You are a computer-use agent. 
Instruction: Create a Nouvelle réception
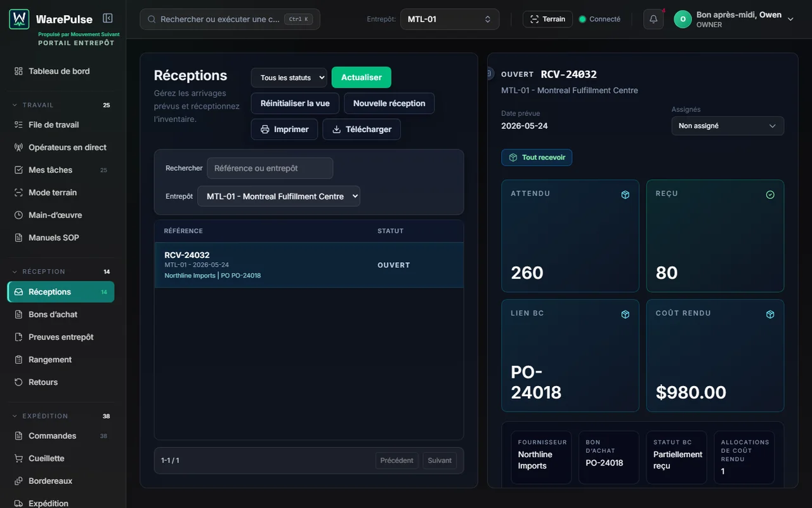(x=389, y=104)
